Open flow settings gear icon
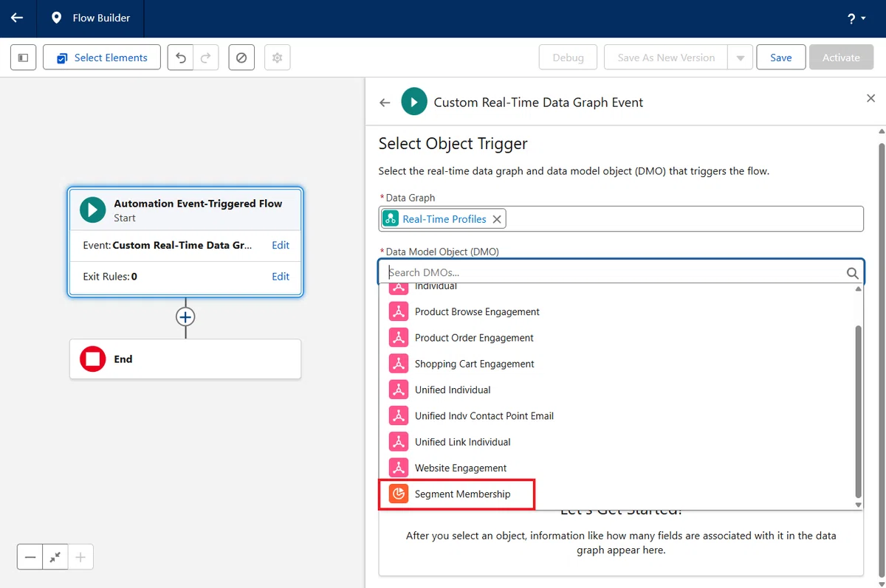This screenshot has height=588, width=886. click(278, 58)
